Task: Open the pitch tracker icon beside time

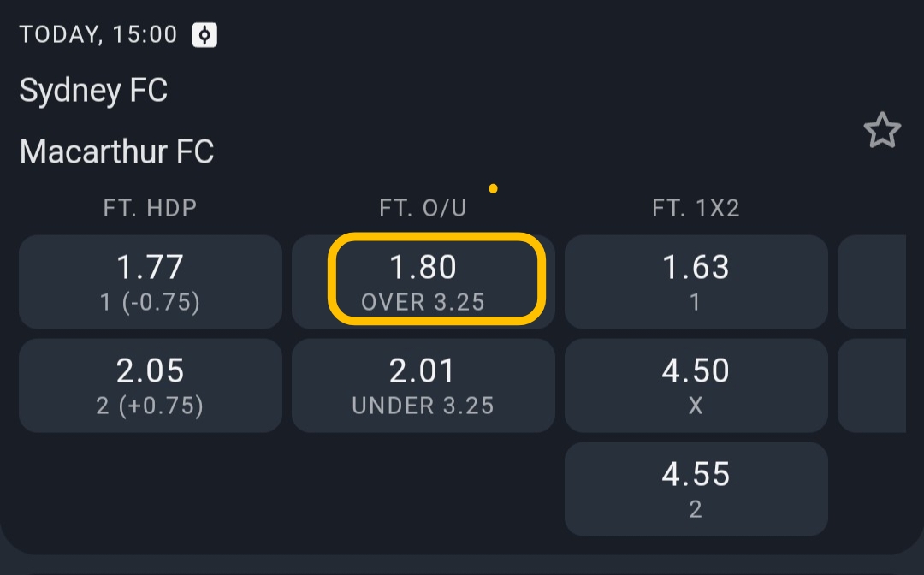Action: (x=204, y=35)
